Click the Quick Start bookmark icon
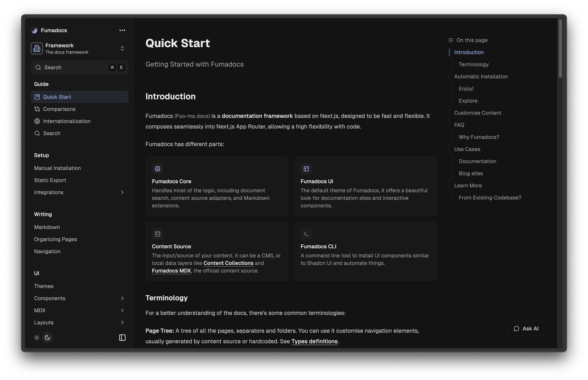This screenshot has height=380, width=588. coord(37,97)
